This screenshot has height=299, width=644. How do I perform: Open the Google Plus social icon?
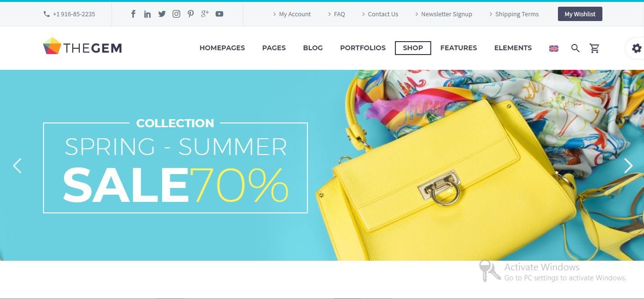(x=205, y=13)
